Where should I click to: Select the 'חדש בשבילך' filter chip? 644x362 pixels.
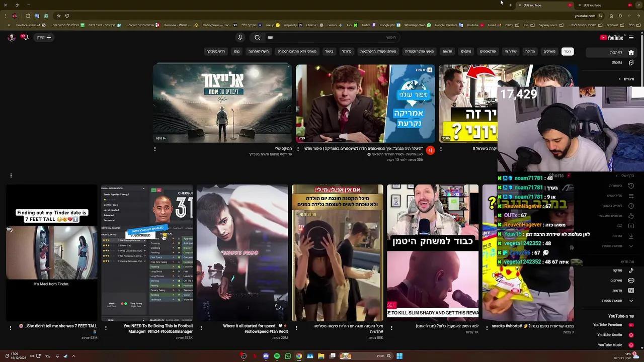[x=216, y=51]
